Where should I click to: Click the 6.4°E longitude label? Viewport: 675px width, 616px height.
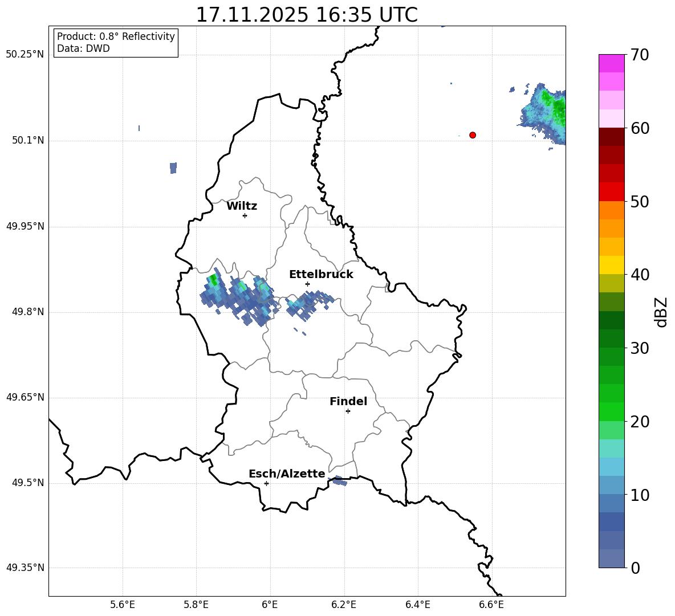tap(417, 605)
